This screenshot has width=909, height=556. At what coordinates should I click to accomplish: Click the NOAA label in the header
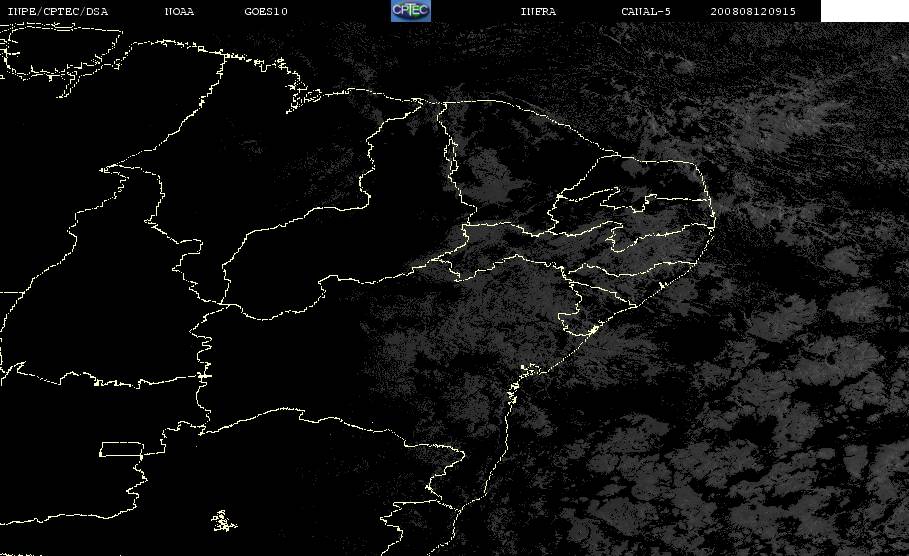tap(180, 12)
